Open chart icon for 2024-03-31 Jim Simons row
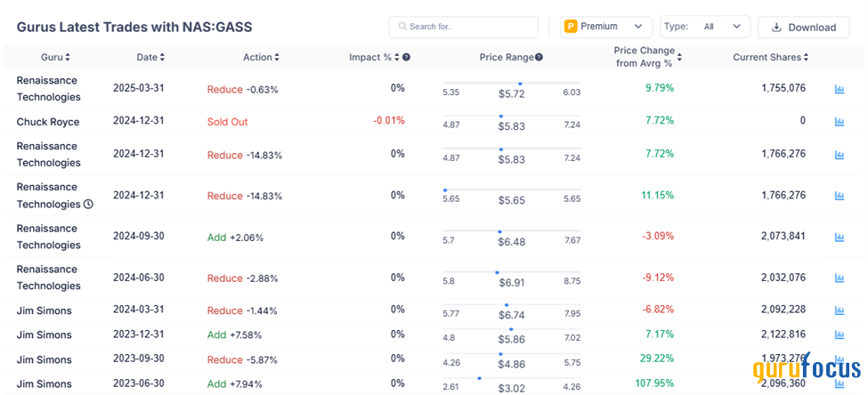This screenshot has height=395, width=868. (x=840, y=310)
